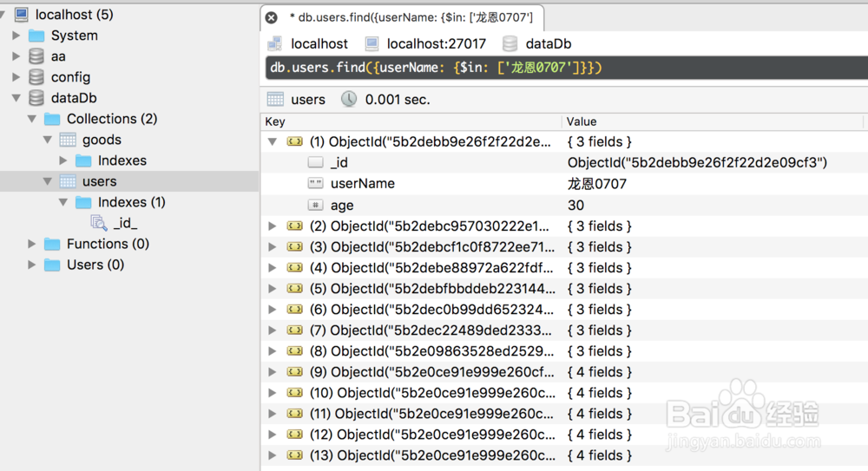This screenshot has width=868, height=471.
Task: Collapse the Collections (2) folder
Action: click(x=32, y=119)
